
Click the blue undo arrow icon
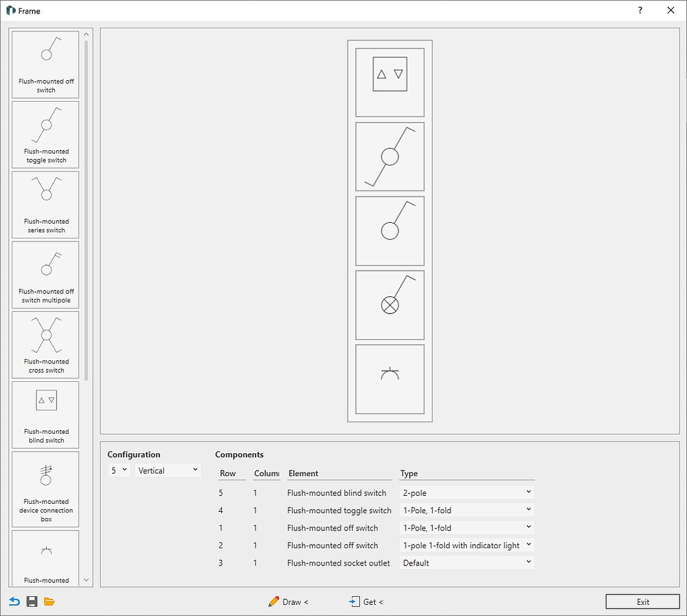tap(14, 602)
